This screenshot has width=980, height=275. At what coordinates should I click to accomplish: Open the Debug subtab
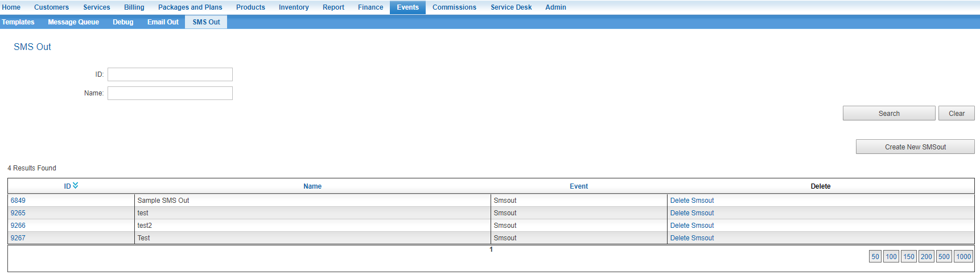[123, 22]
